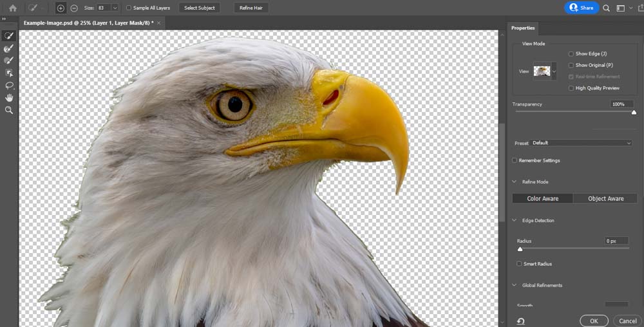Screen dimensions: 644x327
Task: Select the Zoom tool
Action: click(9, 110)
